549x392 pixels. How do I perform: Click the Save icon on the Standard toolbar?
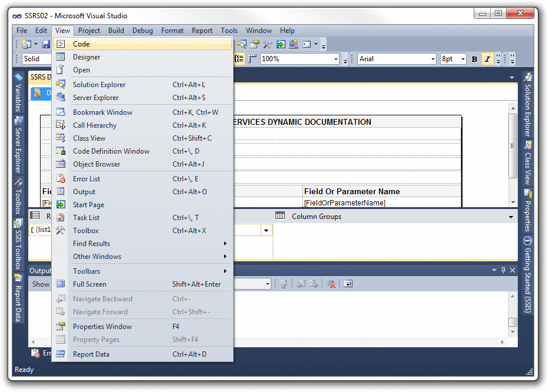click(x=46, y=44)
